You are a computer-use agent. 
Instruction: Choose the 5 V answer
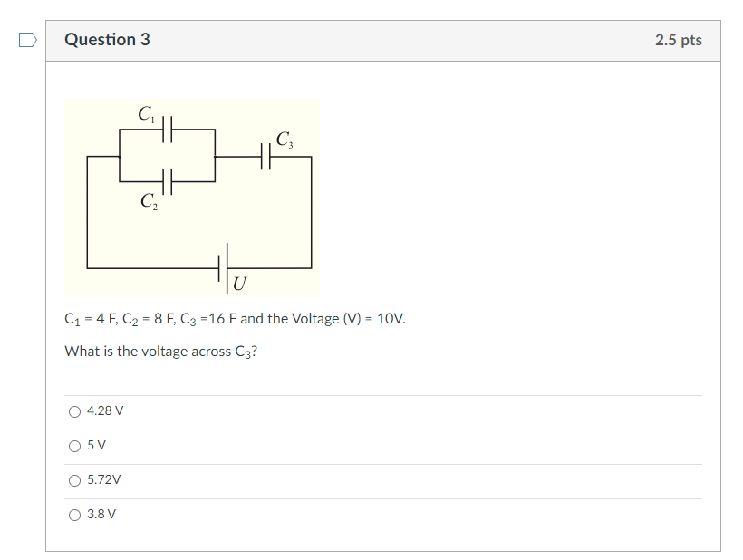pos(74,445)
